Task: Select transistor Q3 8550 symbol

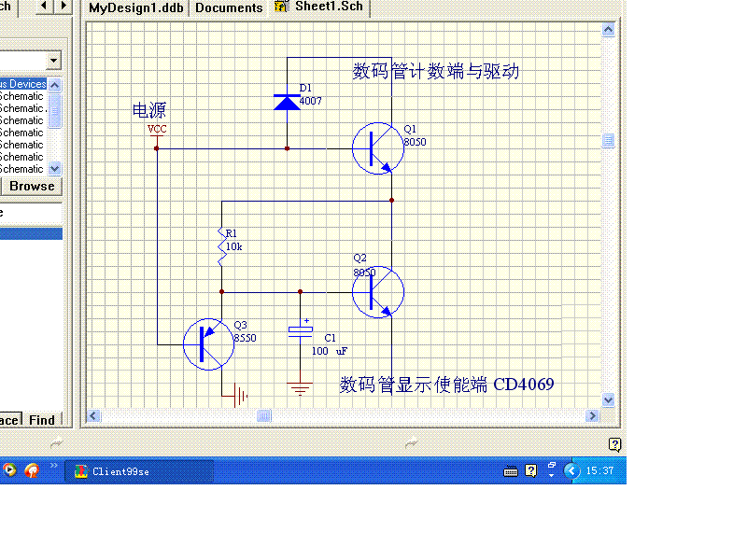Action: (206, 343)
